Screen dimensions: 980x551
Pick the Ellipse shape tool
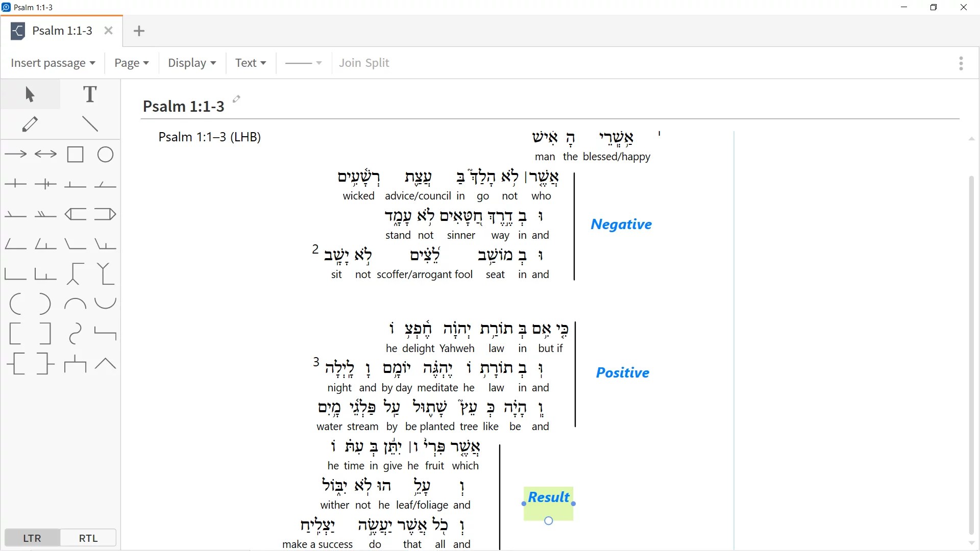(x=105, y=154)
